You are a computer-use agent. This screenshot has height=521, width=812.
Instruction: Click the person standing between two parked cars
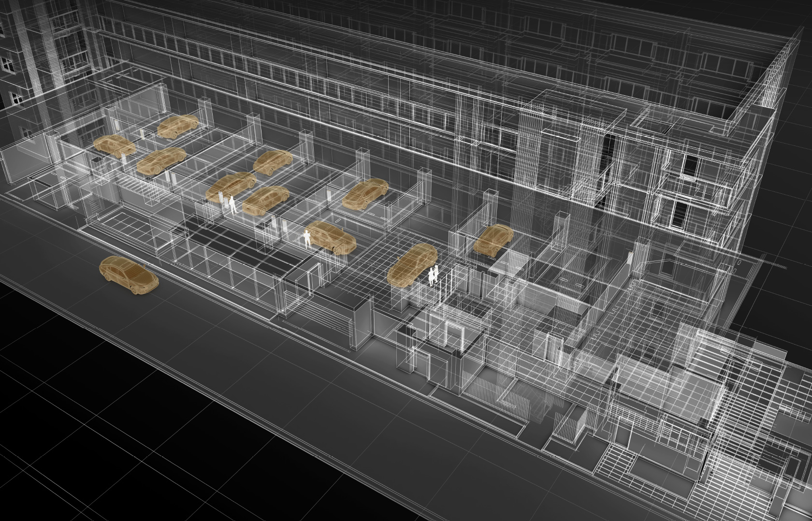pyautogui.click(x=232, y=204)
